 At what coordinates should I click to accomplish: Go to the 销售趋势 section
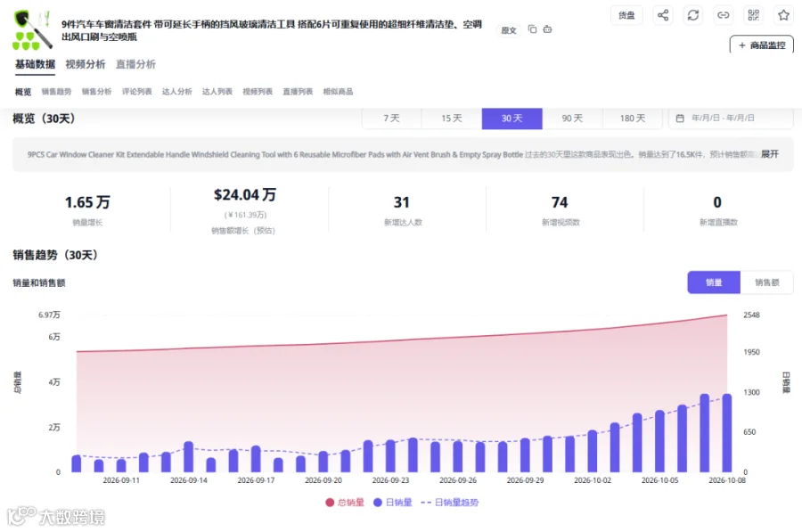pyautogui.click(x=56, y=92)
